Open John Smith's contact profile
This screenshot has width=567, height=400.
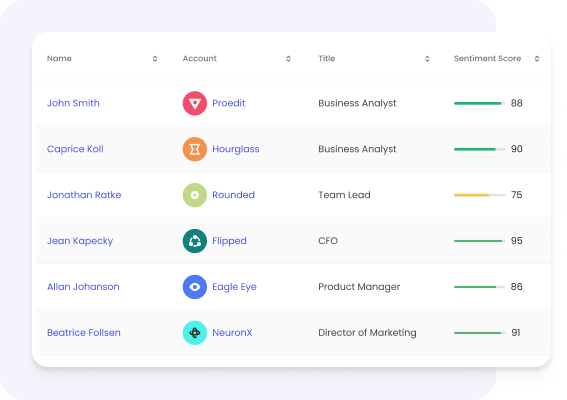click(73, 103)
